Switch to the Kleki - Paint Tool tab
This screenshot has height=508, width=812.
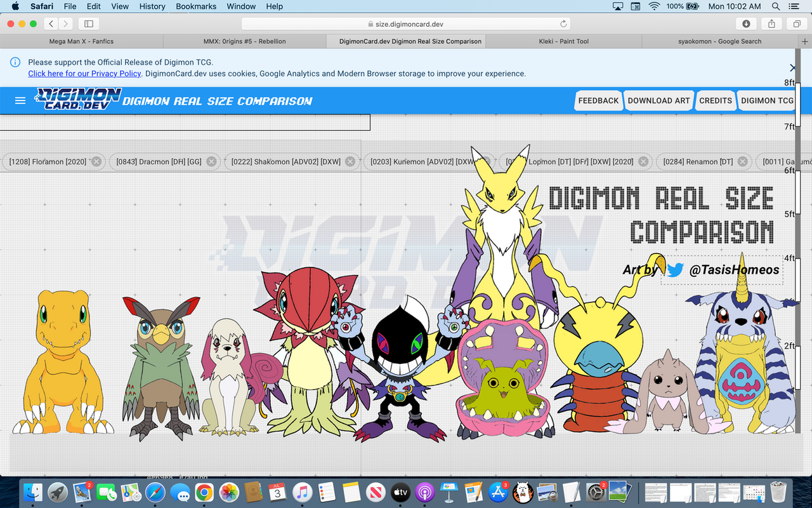[x=564, y=41]
